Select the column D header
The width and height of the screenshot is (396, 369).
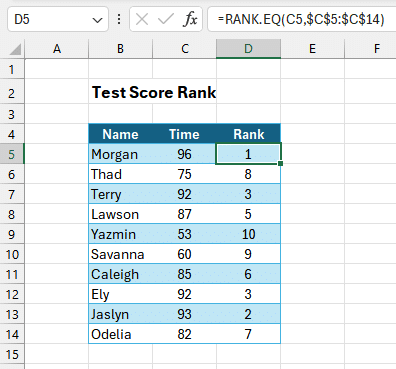point(248,49)
